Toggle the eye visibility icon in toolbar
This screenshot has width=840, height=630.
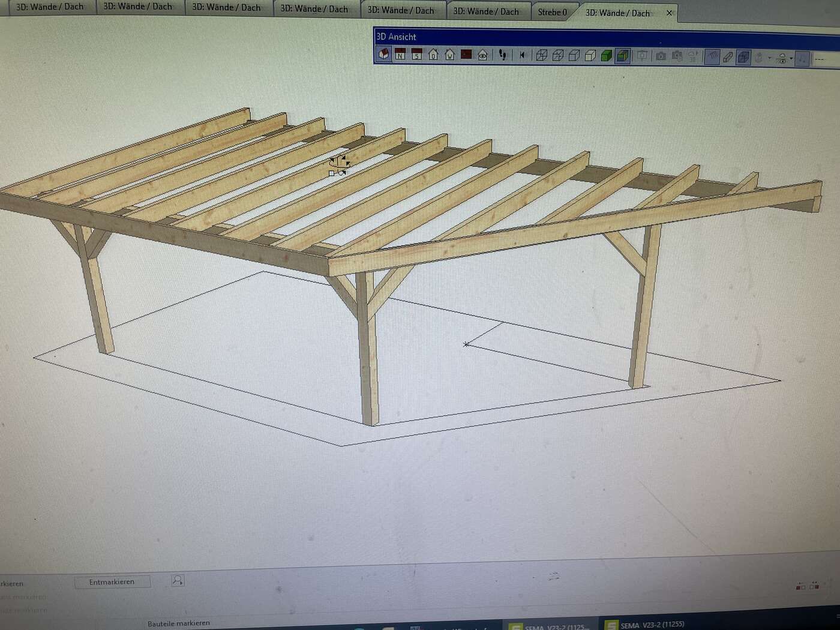point(482,56)
